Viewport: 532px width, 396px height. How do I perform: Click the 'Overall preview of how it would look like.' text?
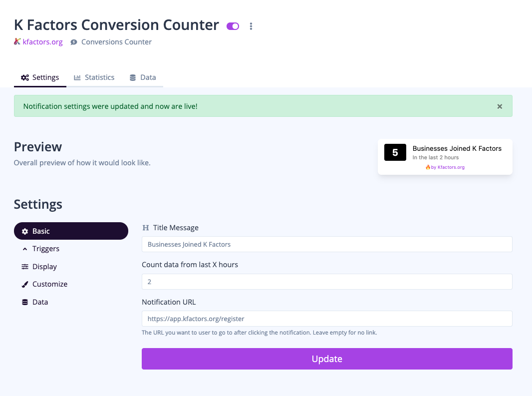pos(82,163)
